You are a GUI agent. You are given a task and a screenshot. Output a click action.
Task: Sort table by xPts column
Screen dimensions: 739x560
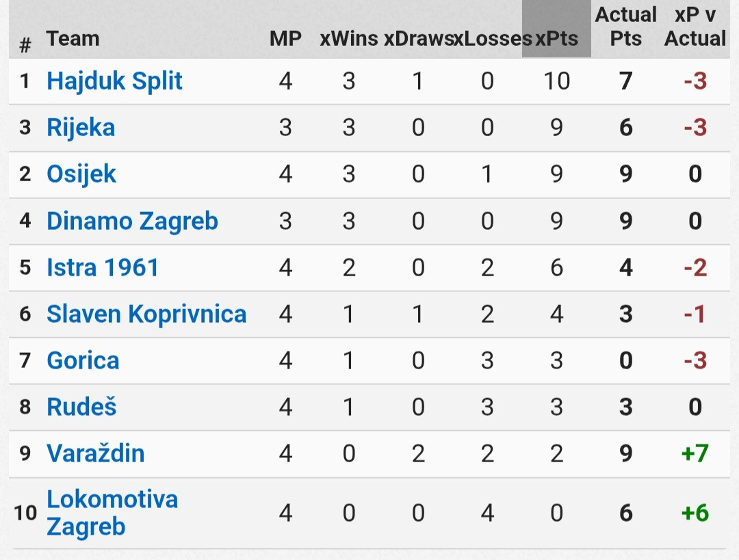[556, 38]
